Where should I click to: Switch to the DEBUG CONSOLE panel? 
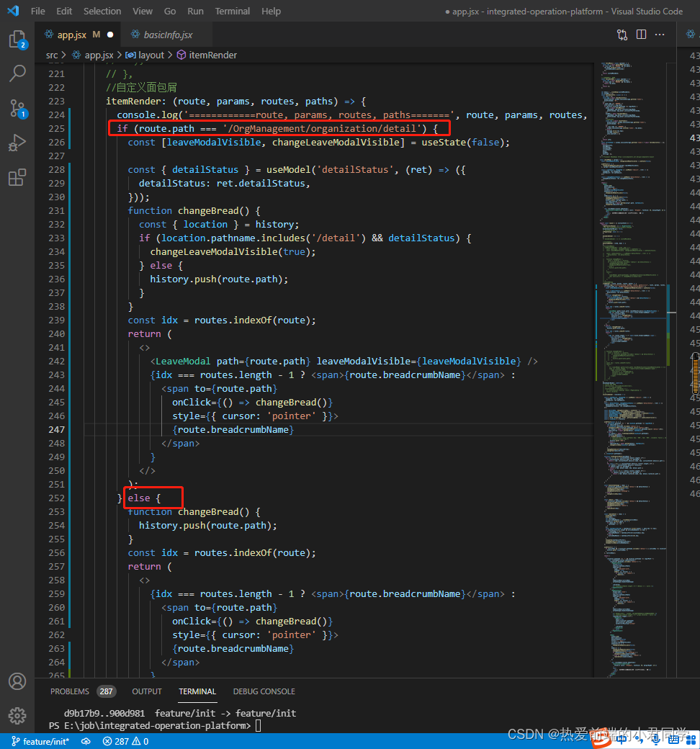click(x=264, y=691)
